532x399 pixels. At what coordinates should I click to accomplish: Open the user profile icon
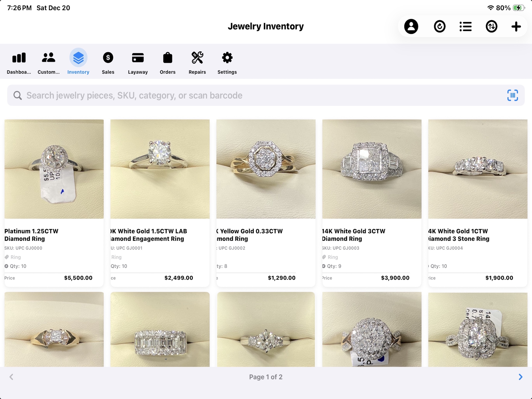tap(411, 26)
